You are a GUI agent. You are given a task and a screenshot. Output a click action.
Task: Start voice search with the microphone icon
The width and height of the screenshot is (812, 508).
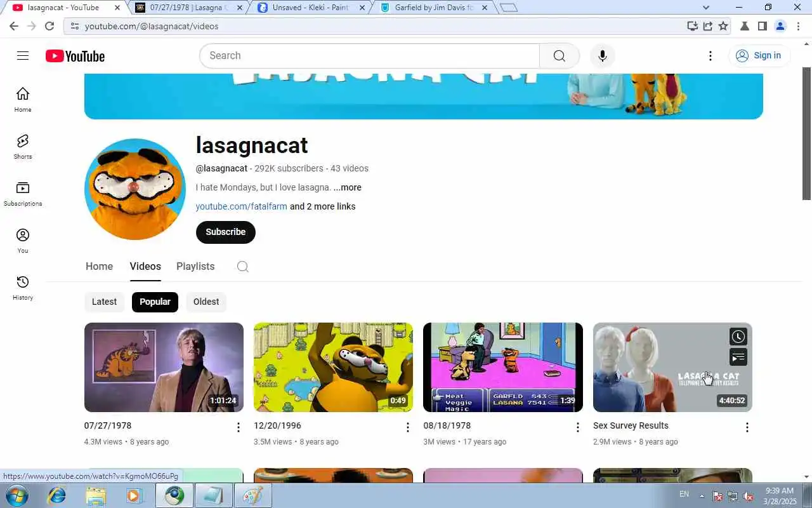[x=602, y=56]
